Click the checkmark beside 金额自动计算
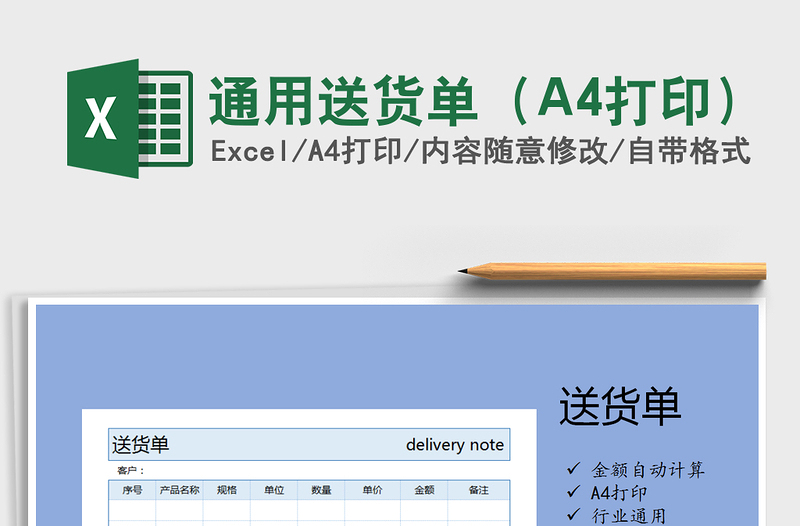Screen dimensions: 800x526 tap(573, 468)
